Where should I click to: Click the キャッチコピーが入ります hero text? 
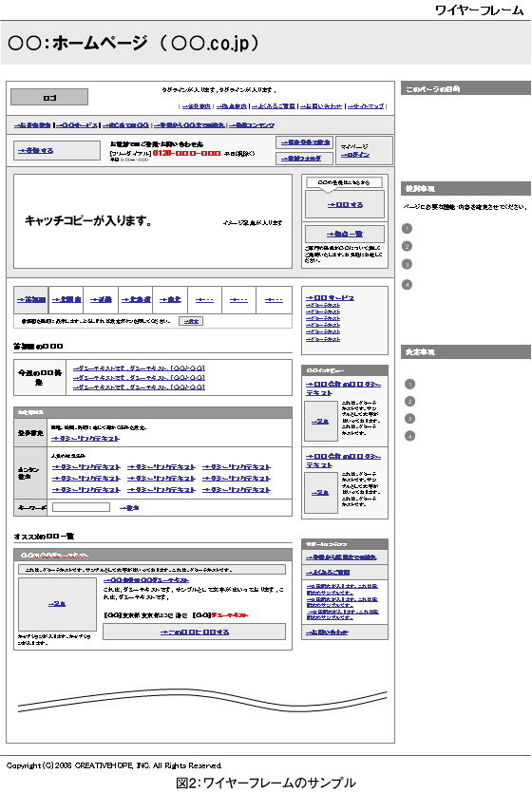click(88, 220)
